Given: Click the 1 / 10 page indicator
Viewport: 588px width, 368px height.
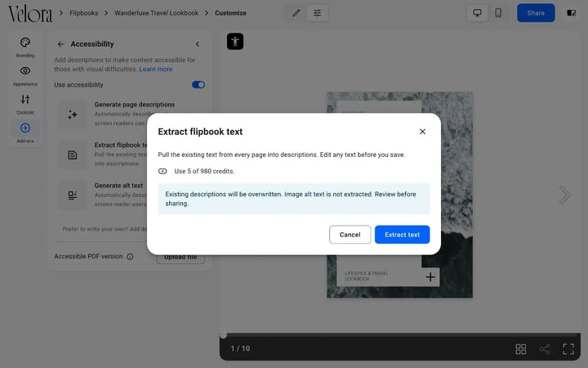Looking at the screenshot, I should pyautogui.click(x=240, y=348).
